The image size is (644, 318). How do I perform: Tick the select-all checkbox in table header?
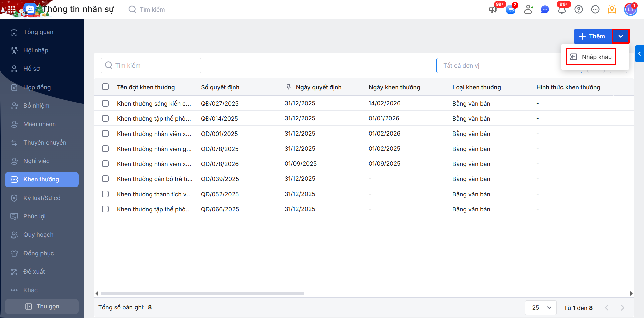[x=105, y=87]
